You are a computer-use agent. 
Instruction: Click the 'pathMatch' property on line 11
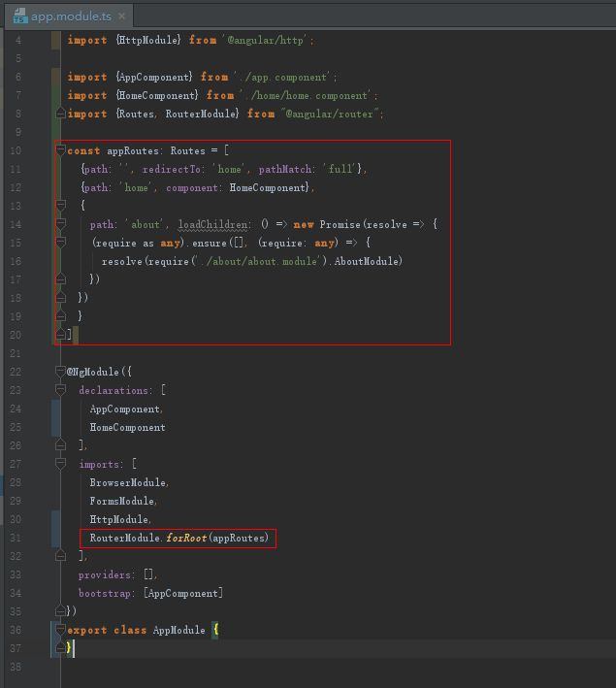coord(285,169)
